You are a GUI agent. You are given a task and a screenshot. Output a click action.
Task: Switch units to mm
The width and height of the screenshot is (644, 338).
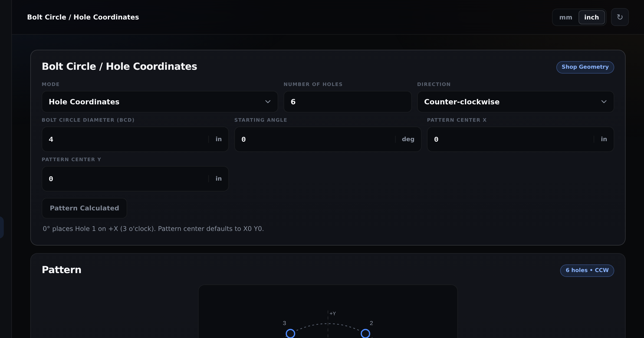click(566, 17)
